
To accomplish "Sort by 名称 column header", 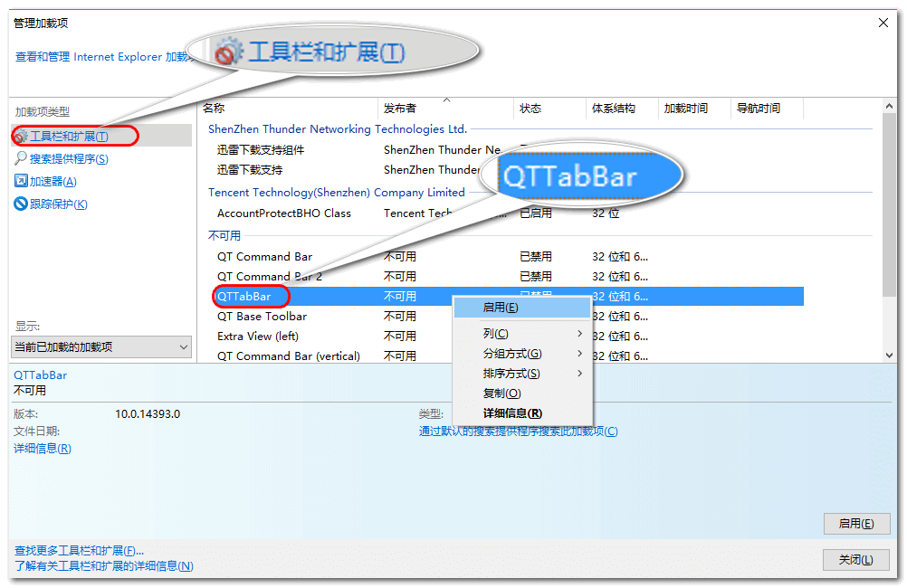I will pos(288,109).
